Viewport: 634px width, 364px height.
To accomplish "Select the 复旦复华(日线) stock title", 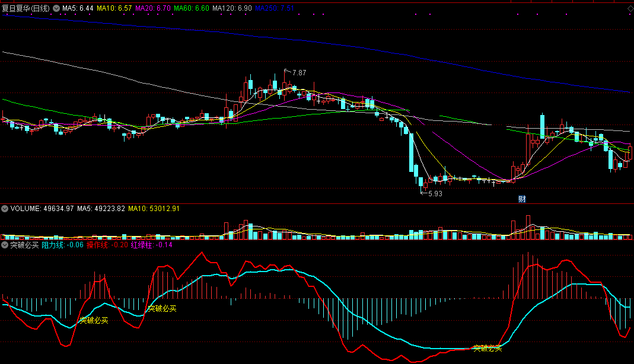I will (26, 8).
